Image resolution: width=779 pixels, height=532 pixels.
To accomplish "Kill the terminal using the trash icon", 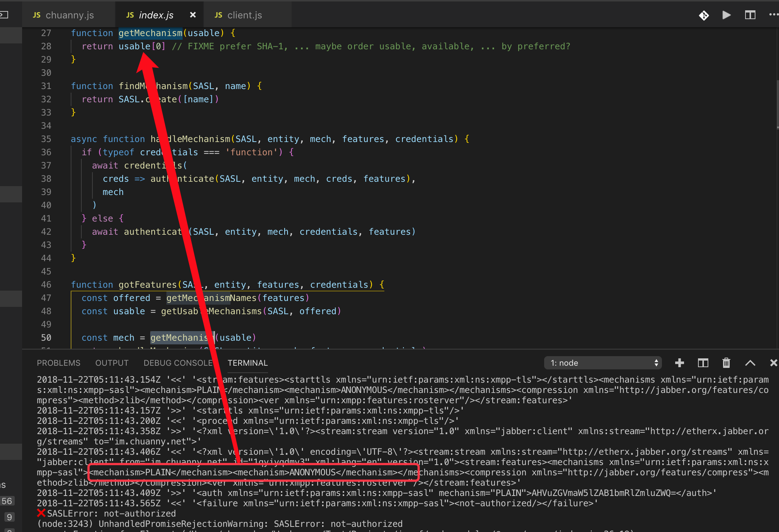I will pyautogui.click(x=726, y=363).
